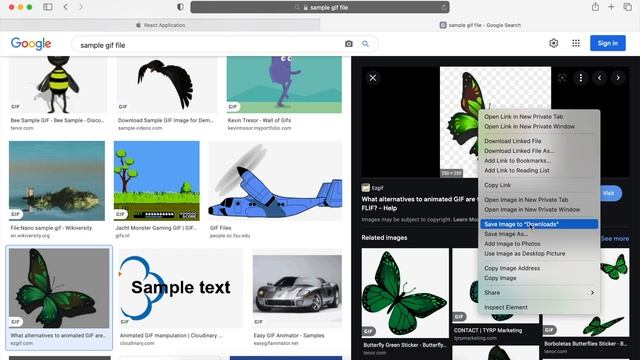Click the Ezgif site favicon
The image size is (640, 360).
click(366, 188)
